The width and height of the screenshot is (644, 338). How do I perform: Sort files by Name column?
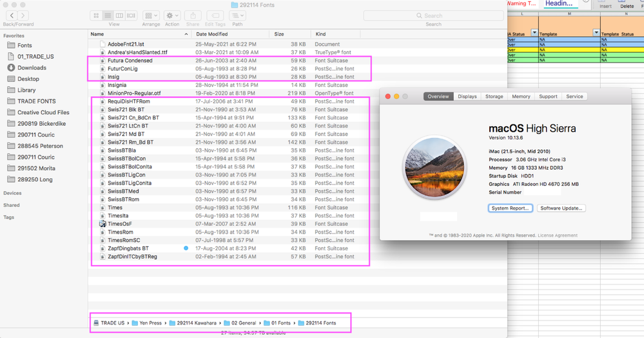pos(140,34)
